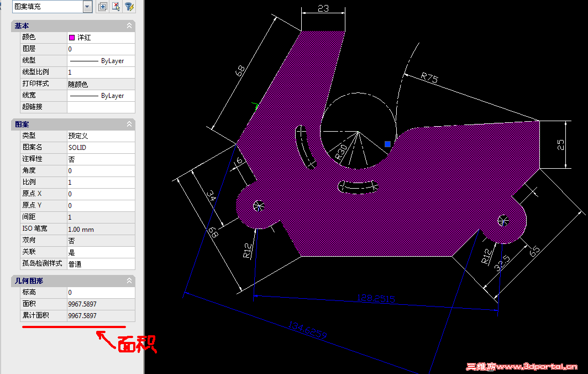
Task: Click the 打印样式 随颜色 value
Action: coord(101,84)
